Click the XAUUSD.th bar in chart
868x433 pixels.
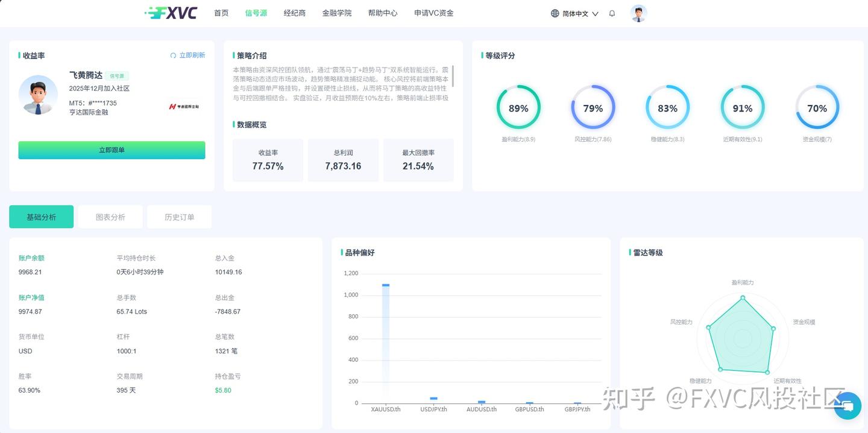[x=386, y=343]
